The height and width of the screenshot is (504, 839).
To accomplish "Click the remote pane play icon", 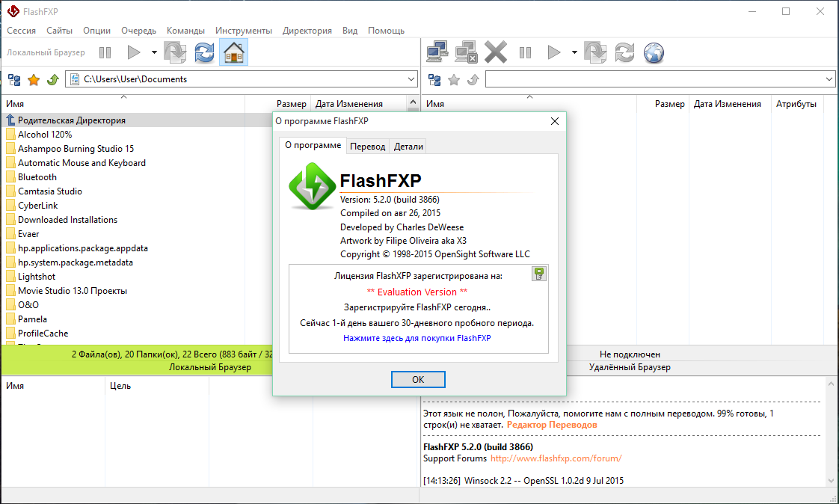I will tap(554, 52).
